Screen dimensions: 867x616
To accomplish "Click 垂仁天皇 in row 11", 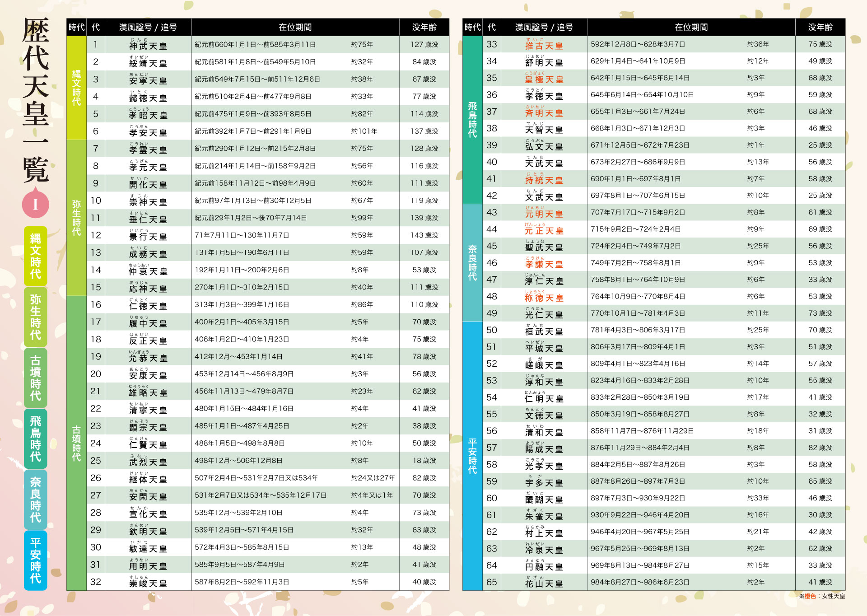I will click(x=148, y=219).
